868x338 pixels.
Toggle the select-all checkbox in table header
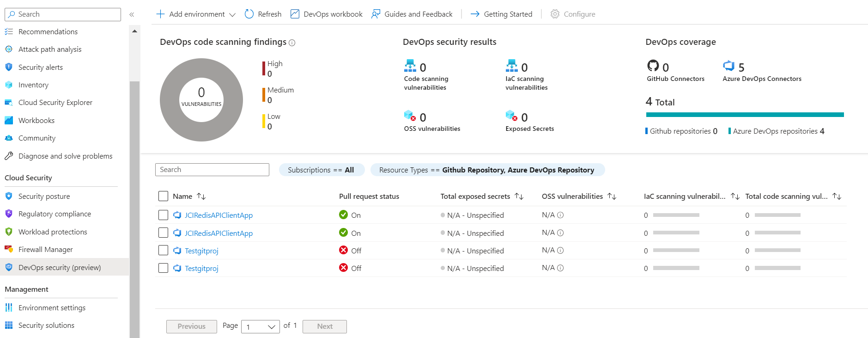[163, 196]
